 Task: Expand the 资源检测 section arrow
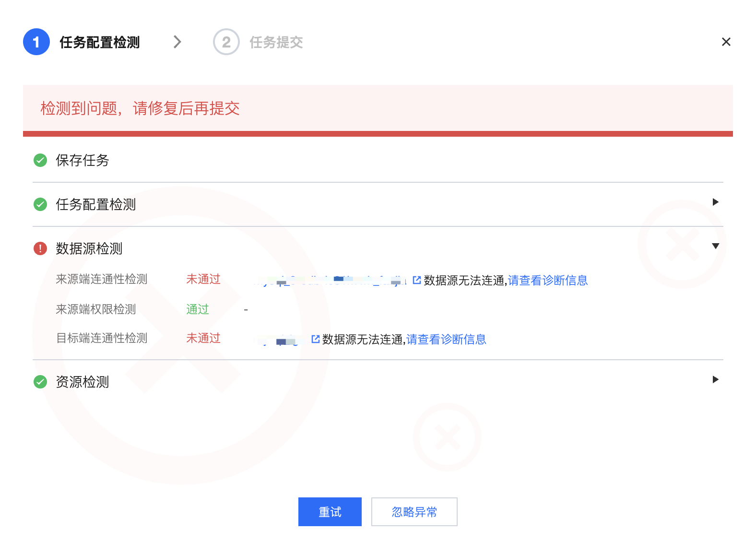[x=715, y=379]
